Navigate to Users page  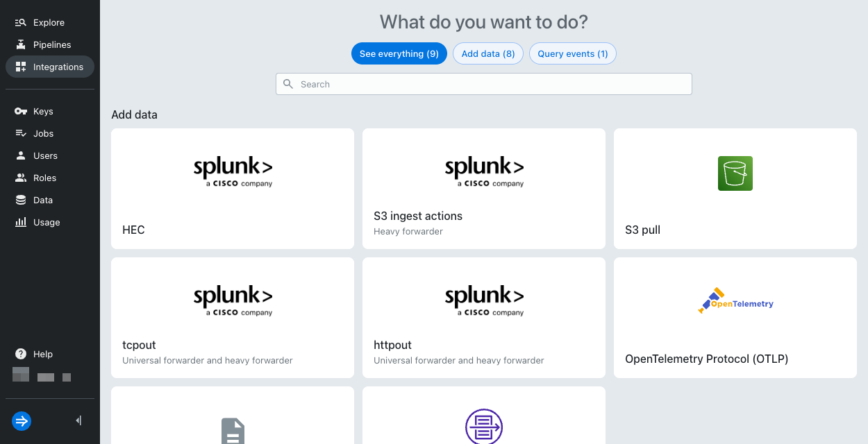pos(50,155)
